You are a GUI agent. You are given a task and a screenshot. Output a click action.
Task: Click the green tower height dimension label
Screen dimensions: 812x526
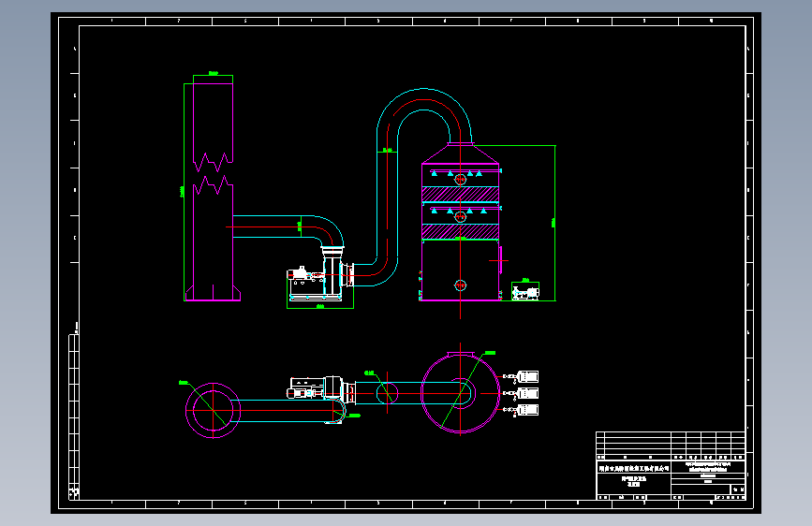pyautogui.click(x=554, y=223)
